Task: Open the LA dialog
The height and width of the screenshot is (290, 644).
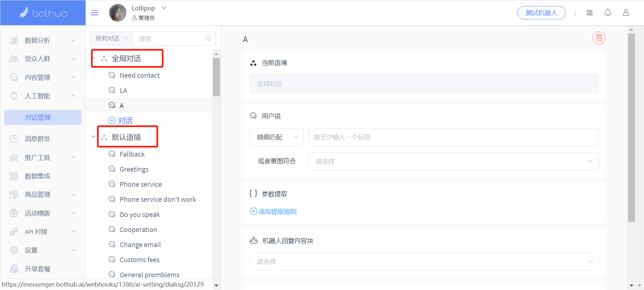Action: coord(124,91)
